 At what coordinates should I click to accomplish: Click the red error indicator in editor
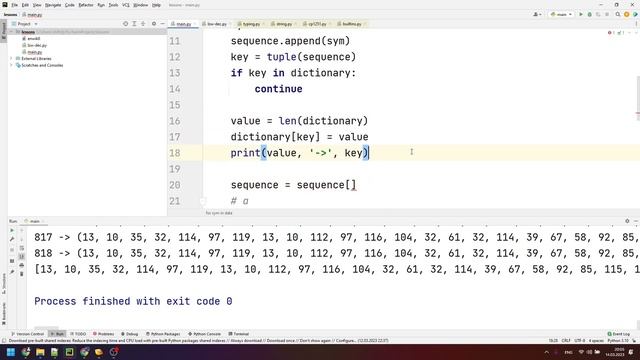(610, 33)
